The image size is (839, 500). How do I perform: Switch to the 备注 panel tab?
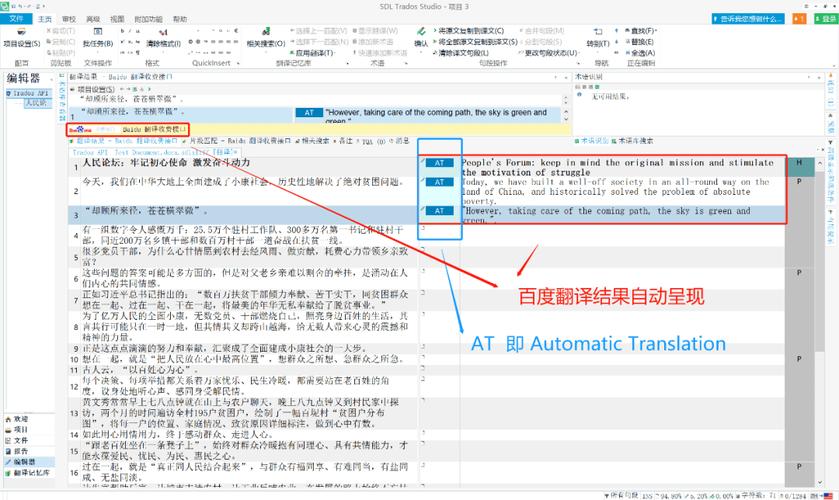click(343, 141)
